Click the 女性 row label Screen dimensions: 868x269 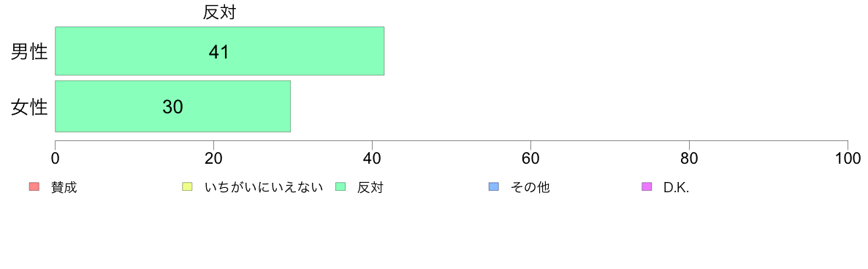point(30,107)
